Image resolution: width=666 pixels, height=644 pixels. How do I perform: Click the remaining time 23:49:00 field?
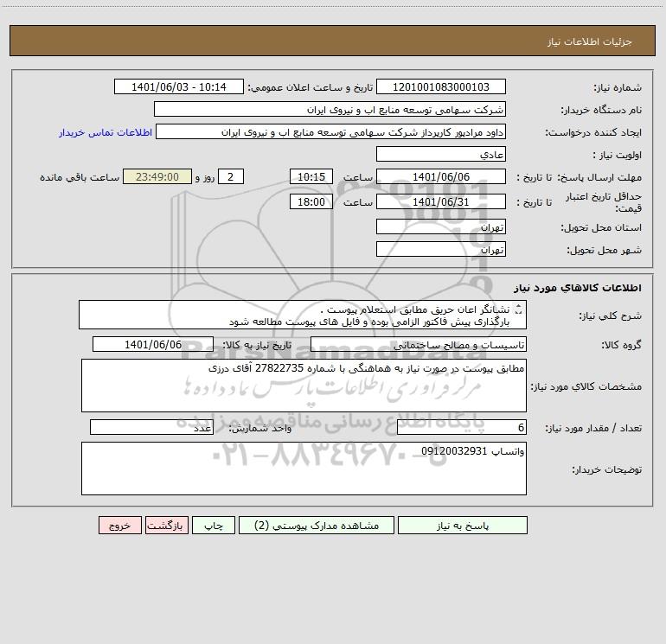(157, 176)
